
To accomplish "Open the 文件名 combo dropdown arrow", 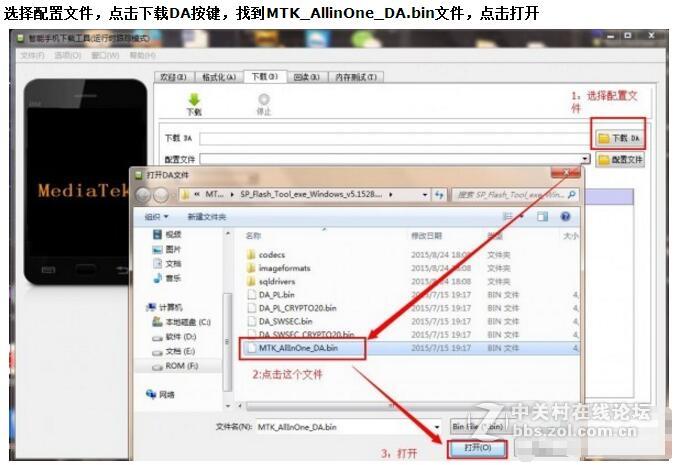I will [x=437, y=427].
